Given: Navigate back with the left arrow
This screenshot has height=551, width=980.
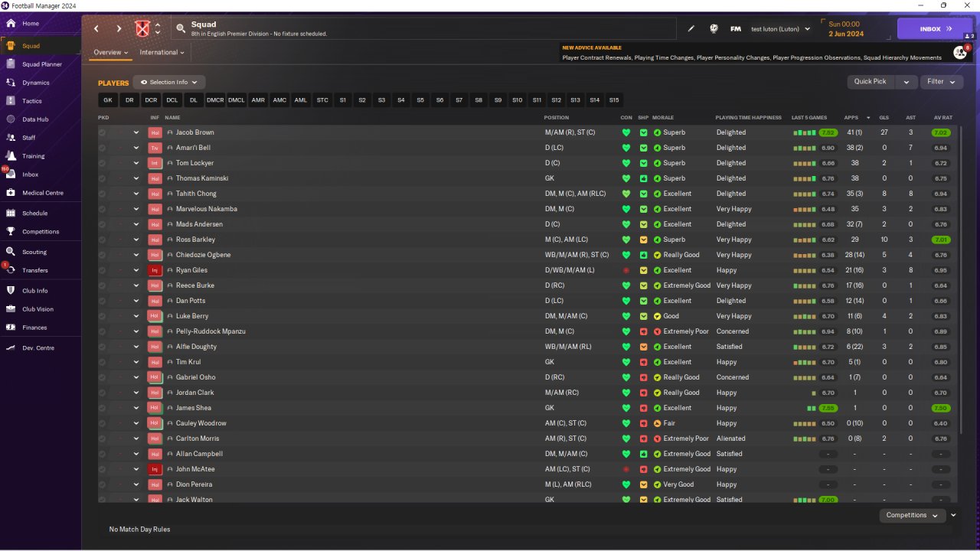Looking at the screenshot, I should 96,29.
